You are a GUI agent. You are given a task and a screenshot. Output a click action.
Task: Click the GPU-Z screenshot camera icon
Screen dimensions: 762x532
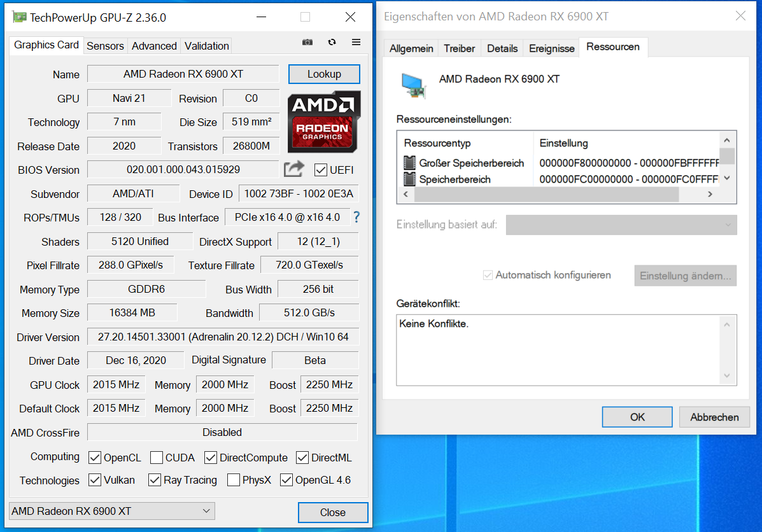[x=307, y=42]
